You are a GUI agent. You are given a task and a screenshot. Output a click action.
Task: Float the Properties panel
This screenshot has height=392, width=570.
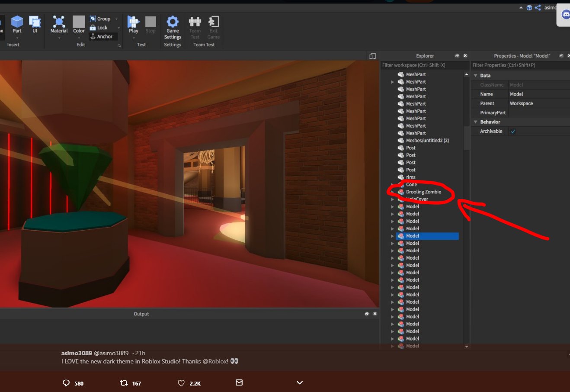click(x=561, y=56)
